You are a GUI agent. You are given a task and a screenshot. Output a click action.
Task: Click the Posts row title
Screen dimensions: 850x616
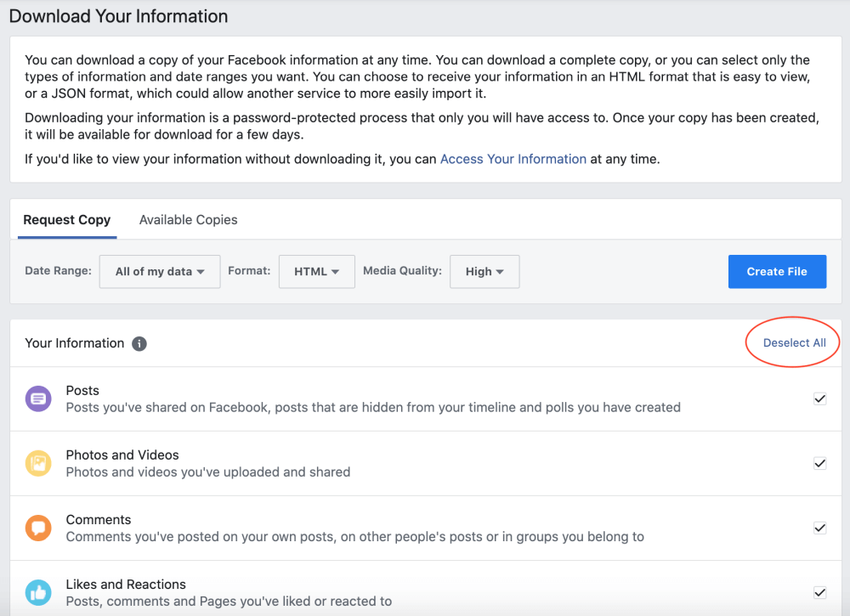coord(82,391)
